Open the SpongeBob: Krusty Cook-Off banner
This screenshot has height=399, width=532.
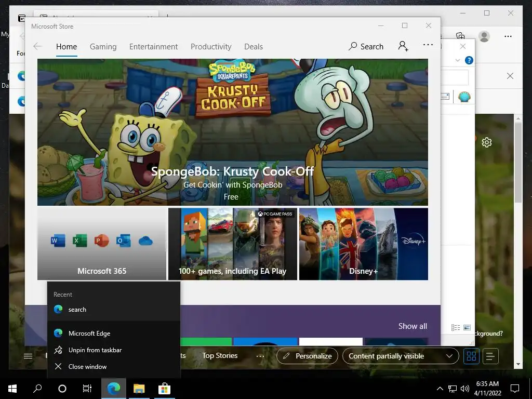232,132
